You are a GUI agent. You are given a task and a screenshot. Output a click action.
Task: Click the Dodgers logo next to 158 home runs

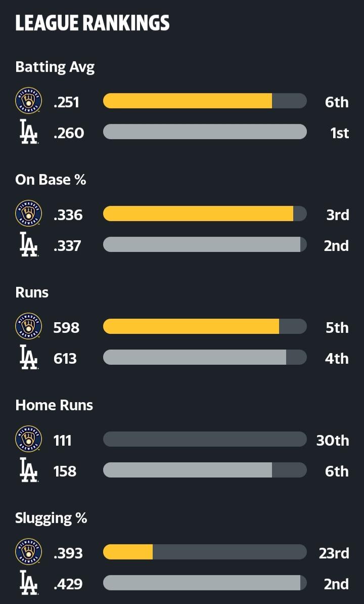[x=28, y=470]
